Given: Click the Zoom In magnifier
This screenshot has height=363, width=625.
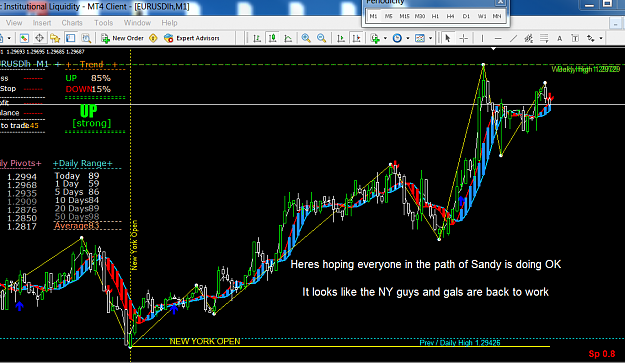Looking at the screenshot, I should (306, 38).
